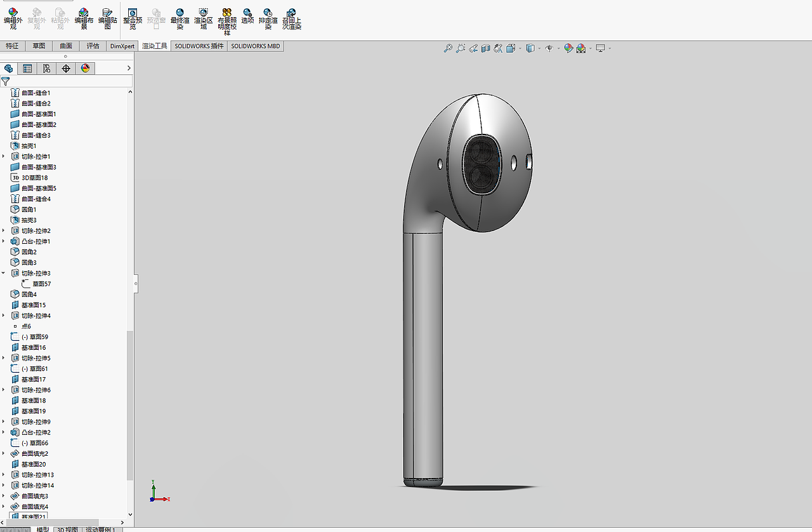Toggle the Hide/Show Items eye icon
The image size is (812, 532).
[550, 48]
